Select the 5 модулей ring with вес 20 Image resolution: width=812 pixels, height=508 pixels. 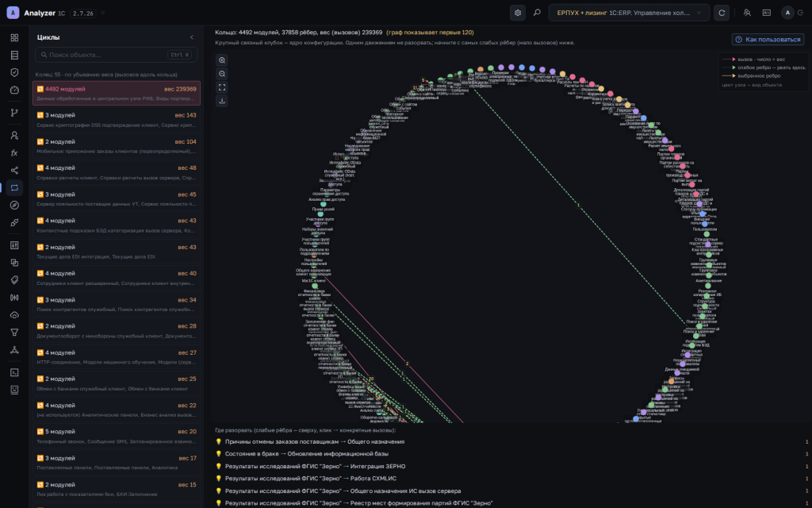[116, 436]
